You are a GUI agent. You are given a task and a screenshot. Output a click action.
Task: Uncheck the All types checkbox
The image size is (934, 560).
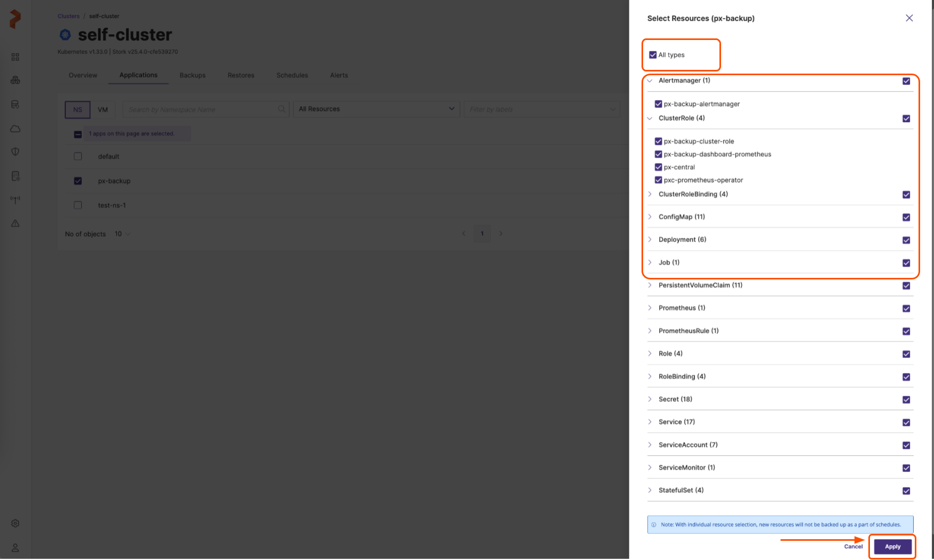pyautogui.click(x=653, y=55)
